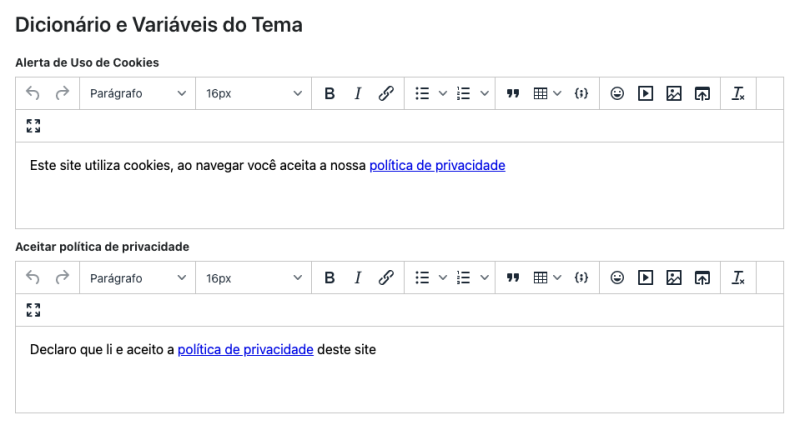Viewport: 800px width, 430px height.
Task: Clear formatting in Aceitar política de privacidade editor
Action: [x=738, y=278]
